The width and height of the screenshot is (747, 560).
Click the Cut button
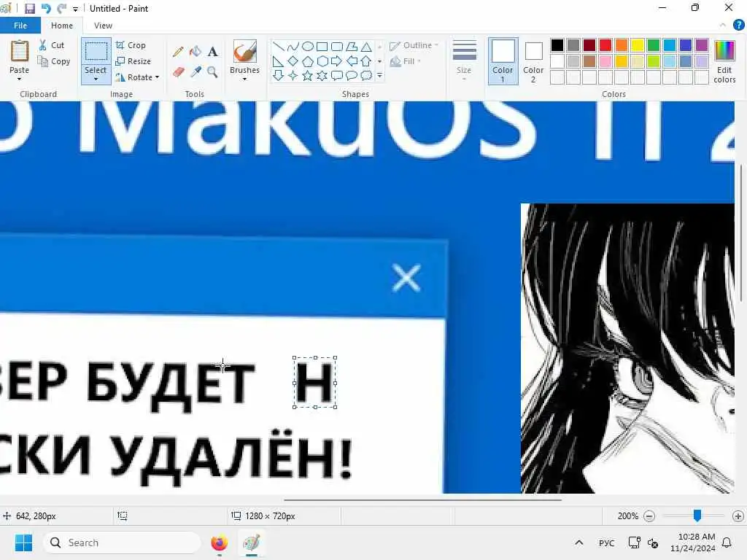tap(52, 45)
